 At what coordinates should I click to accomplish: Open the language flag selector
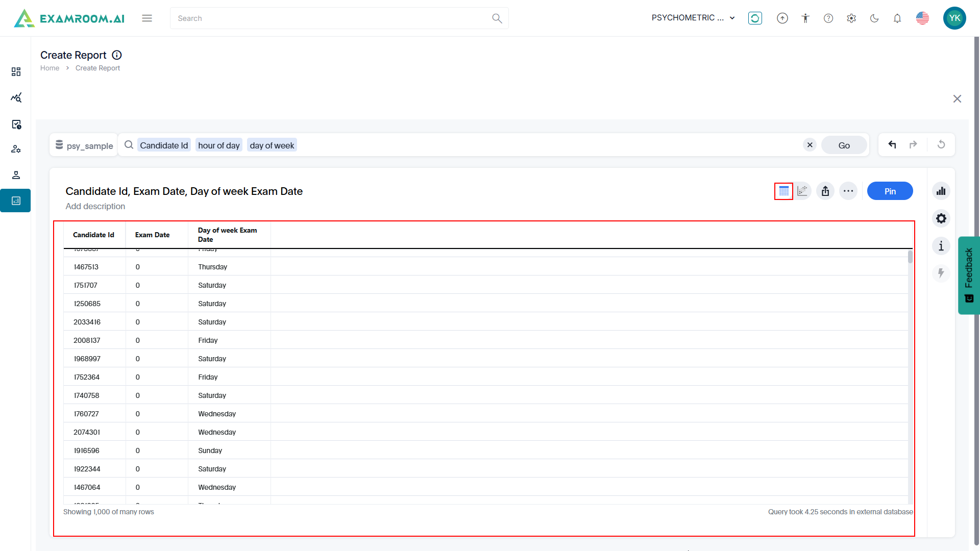[922, 18]
